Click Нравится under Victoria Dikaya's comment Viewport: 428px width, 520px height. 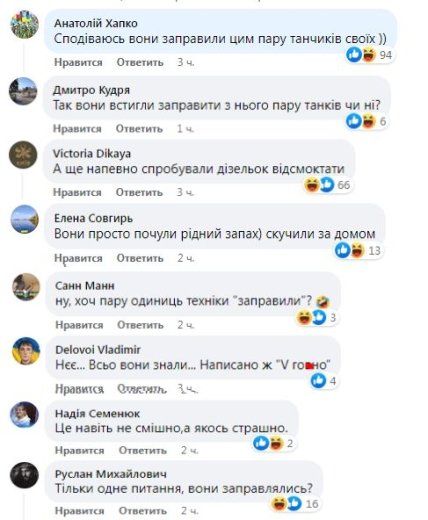point(77,192)
